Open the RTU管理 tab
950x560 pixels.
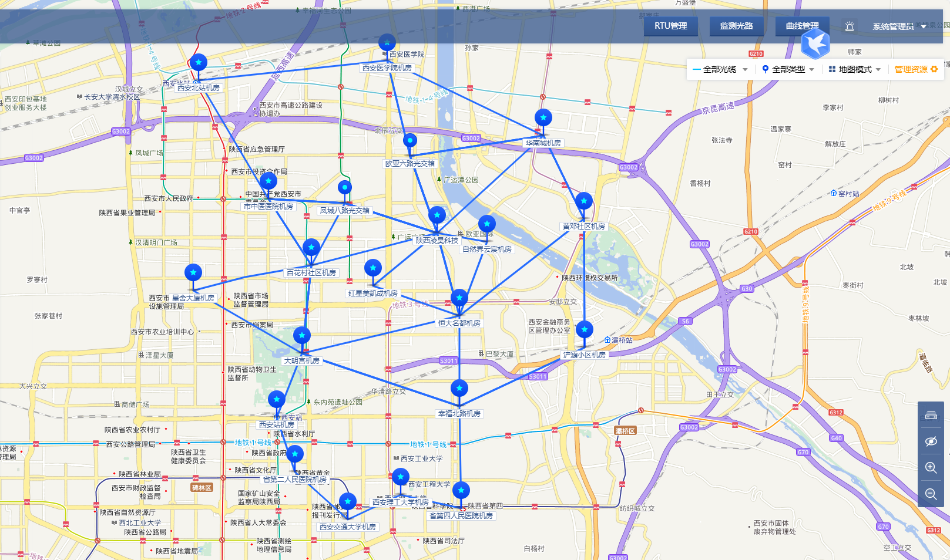point(670,26)
